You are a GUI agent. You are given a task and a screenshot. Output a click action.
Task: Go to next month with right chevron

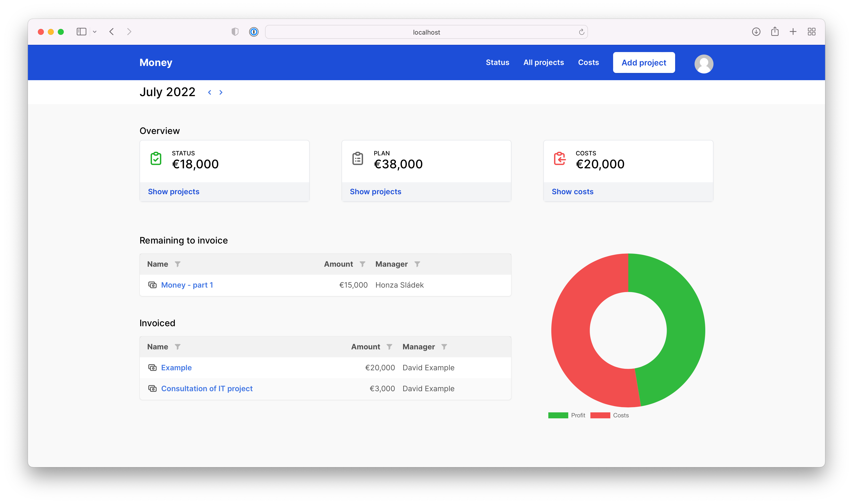[221, 92]
